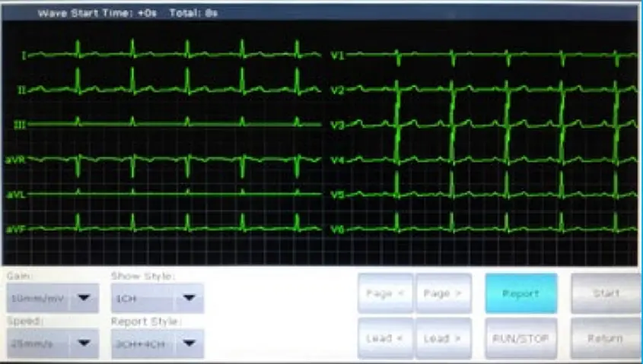Screen dimensions: 643x364
Task: Switch to next lead using Lead >
Action: [443, 338]
